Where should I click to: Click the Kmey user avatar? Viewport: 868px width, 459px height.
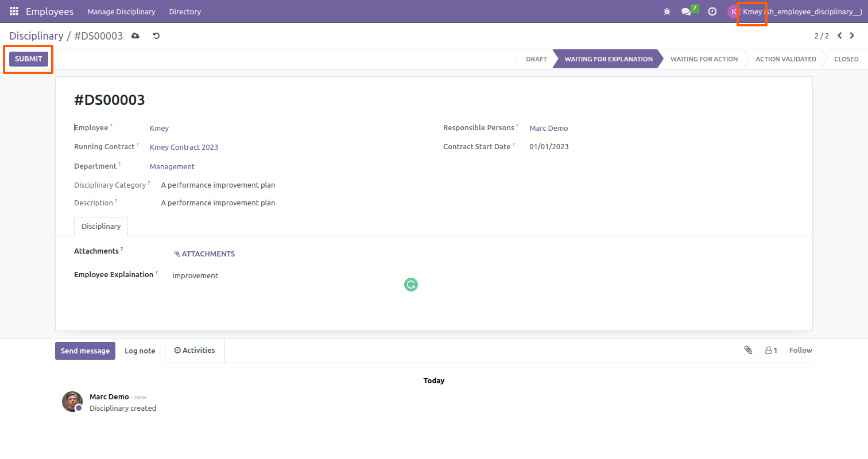click(x=734, y=11)
